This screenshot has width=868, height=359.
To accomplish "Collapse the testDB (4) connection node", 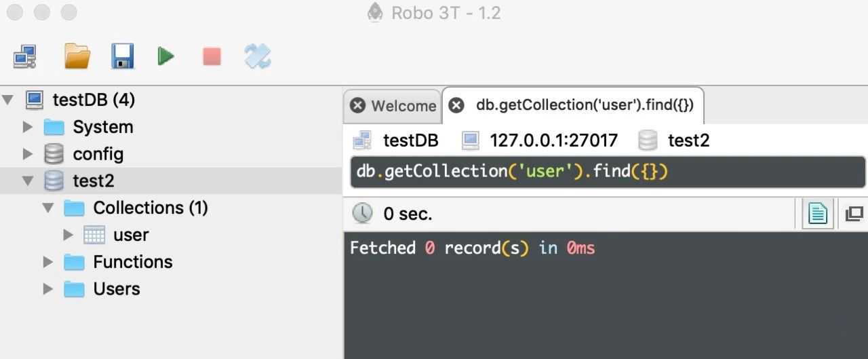I will point(8,100).
